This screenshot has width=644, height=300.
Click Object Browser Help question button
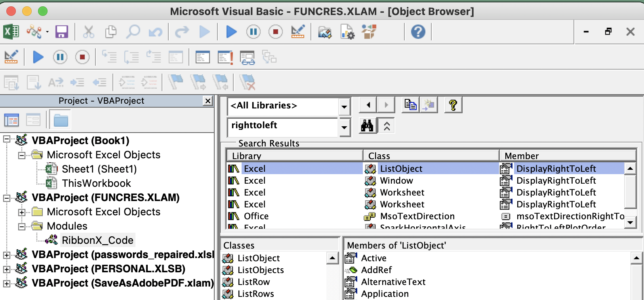click(x=453, y=105)
